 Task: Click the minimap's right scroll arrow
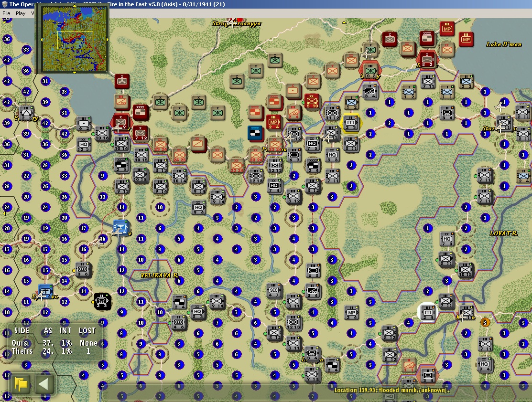(x=108, y=40)
